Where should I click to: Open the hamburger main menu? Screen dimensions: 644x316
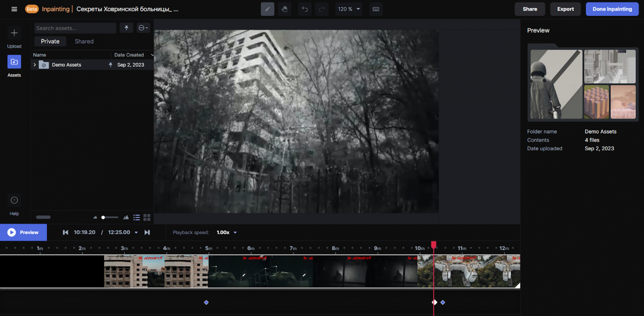click(x=14, y=9)
